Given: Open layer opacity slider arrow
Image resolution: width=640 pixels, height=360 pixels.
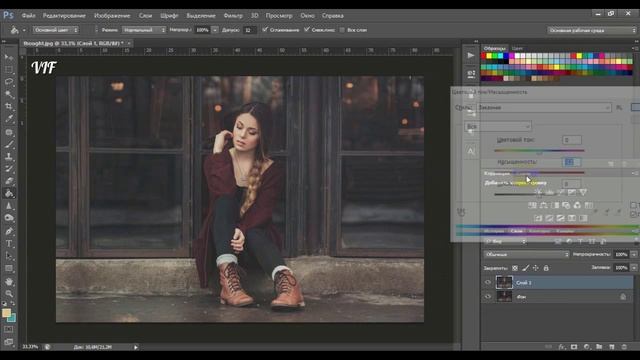Looking at the screenshot, I should [x=634, y=254].
